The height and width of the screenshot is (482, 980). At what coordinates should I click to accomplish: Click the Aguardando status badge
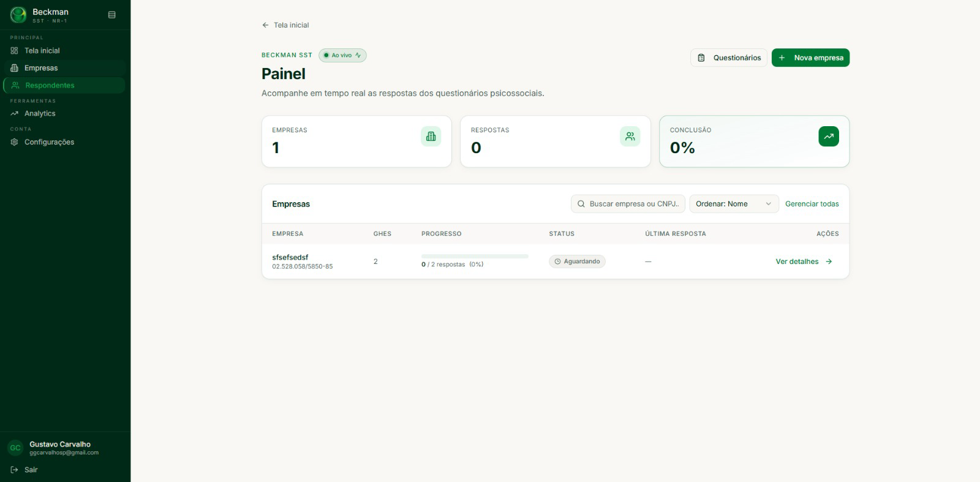click(x=577, y=262)
